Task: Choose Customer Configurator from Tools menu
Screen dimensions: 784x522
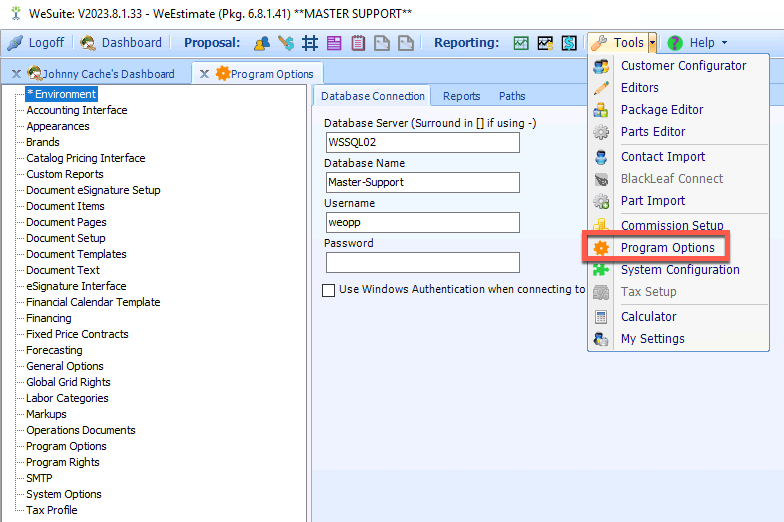Action: [678, 66]
